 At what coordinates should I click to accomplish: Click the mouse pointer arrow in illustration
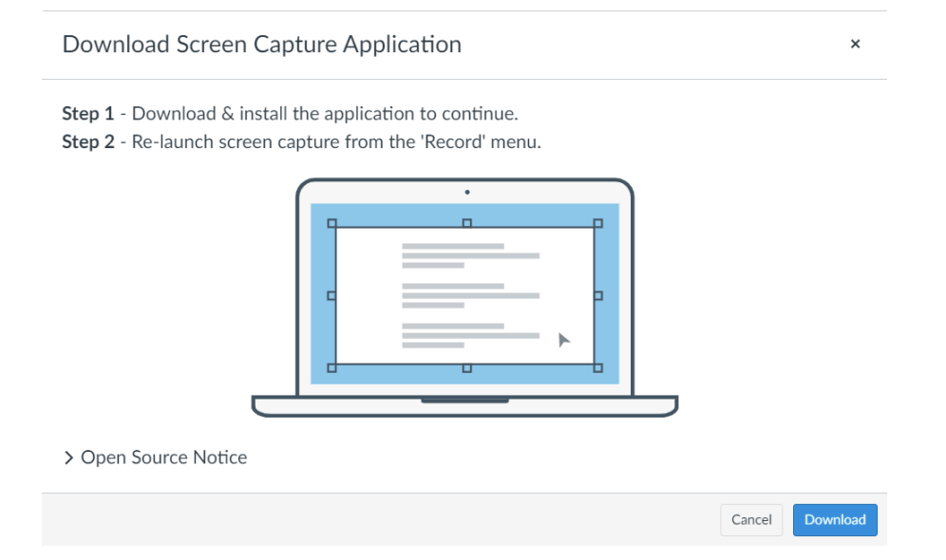pos(564,340)
